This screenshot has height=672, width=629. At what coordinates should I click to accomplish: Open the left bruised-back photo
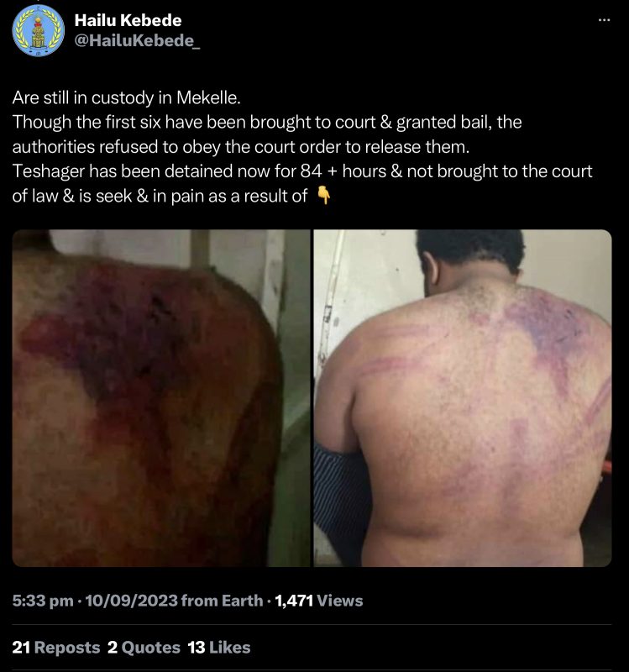[x=161, y=398]
